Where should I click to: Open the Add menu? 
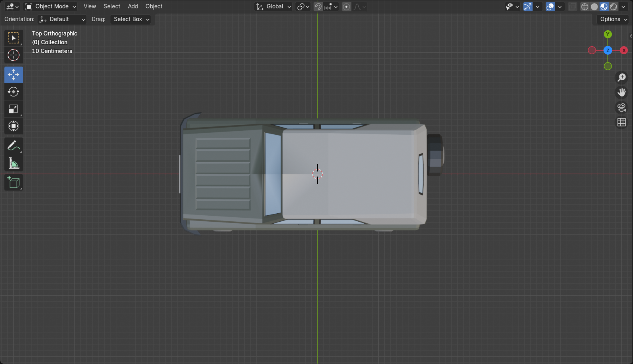tap(133, 6)
